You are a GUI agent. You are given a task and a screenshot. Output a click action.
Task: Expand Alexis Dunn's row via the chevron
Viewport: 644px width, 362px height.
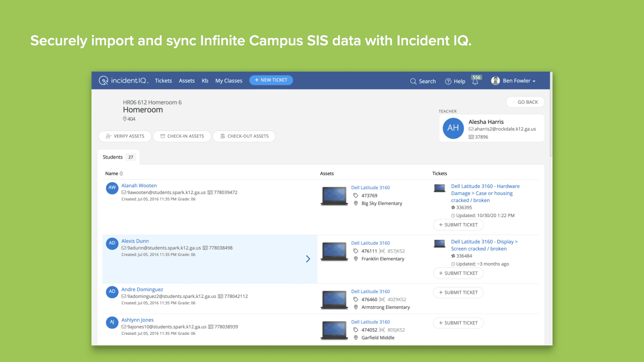point(308,259)
